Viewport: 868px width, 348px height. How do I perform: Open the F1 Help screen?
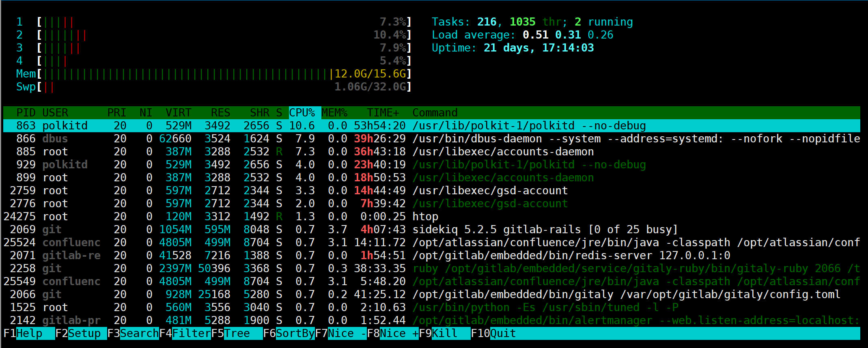point(29,333)
